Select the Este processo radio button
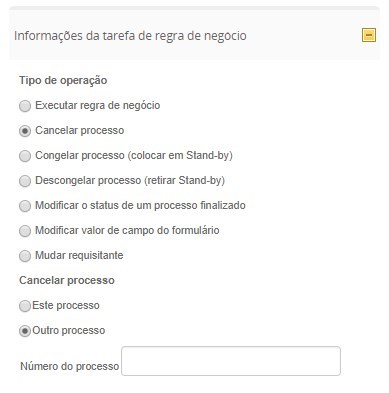 point(25,306)
